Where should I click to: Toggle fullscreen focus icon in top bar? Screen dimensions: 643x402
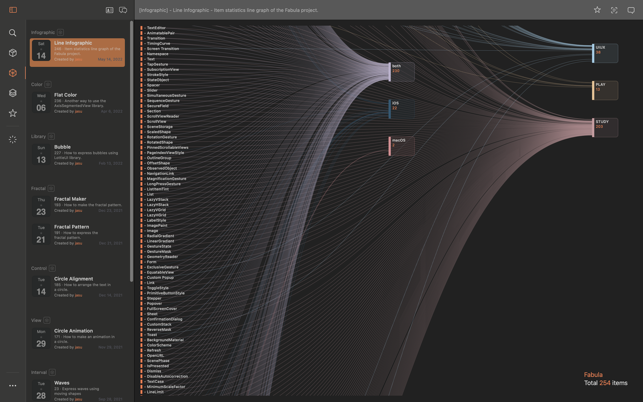click(x=614, y=10)
